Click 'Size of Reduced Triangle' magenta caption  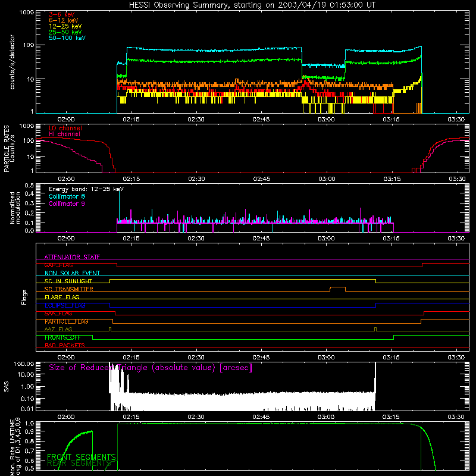pos(151,368)
